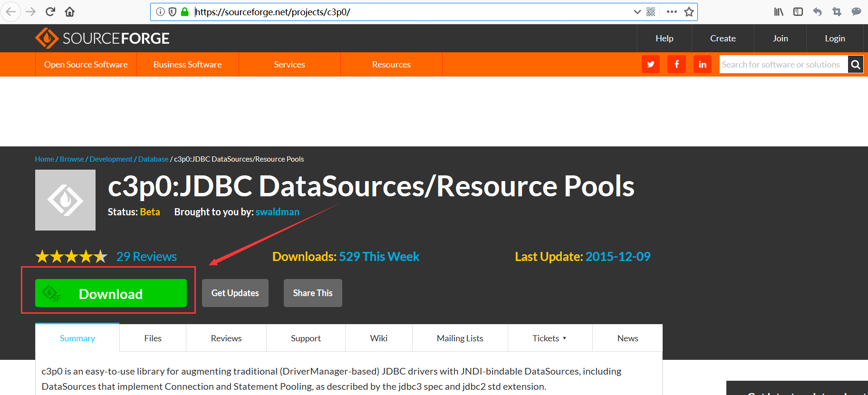Show site information icon in address bar
The width and height of the screenshot is (868, 395).
[160, 12]
